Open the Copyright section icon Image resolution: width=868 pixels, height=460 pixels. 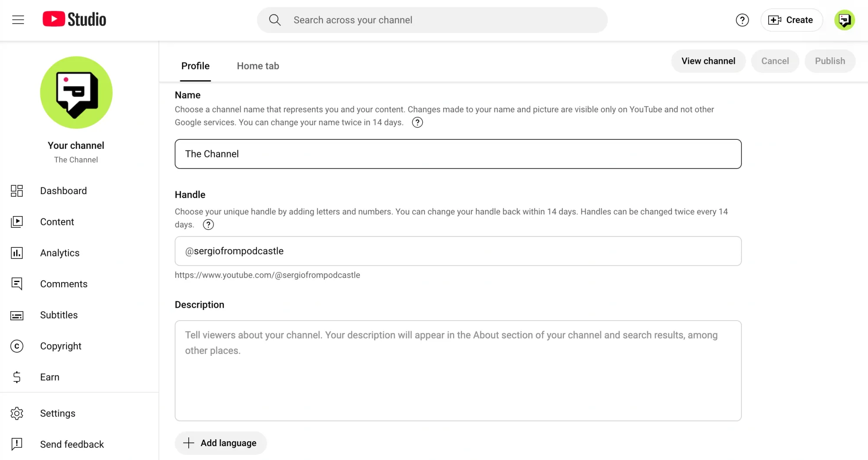tap(17, 346)
